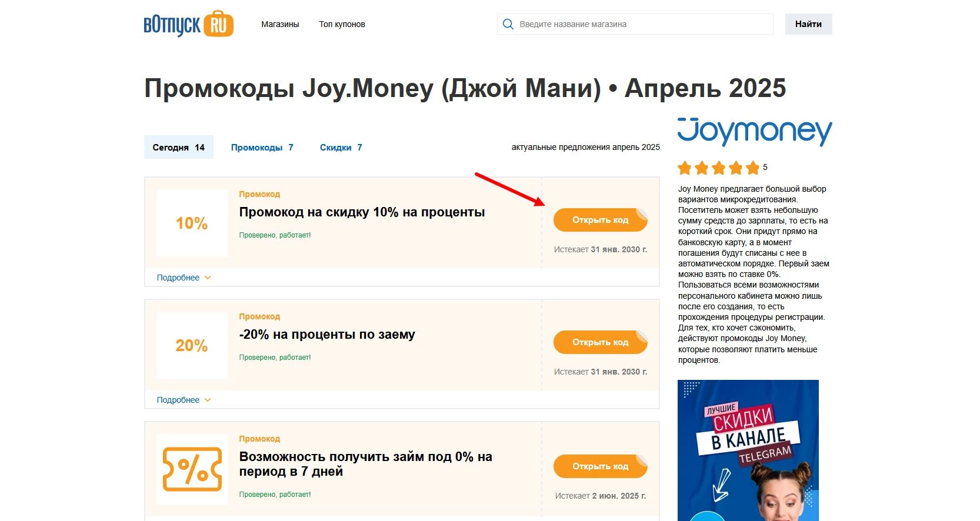980x521 pixels.
Task: Click Найти to run a search
Action: coord(808,24)
